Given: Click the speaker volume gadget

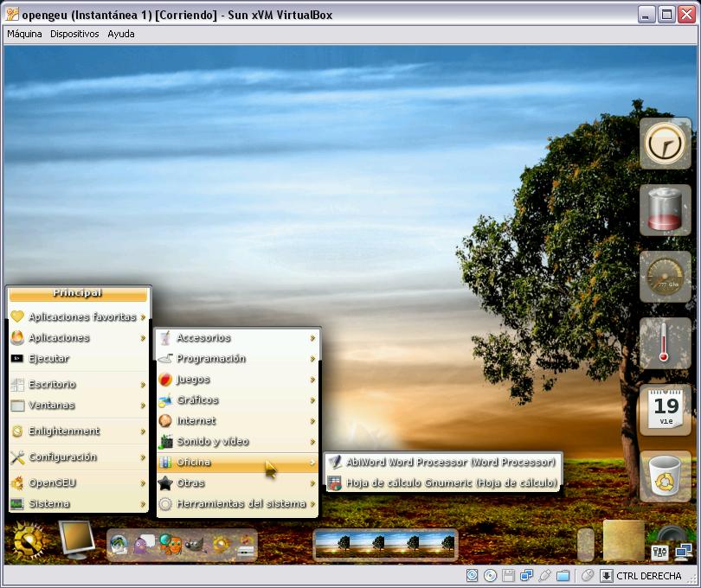Looking at the screenshot, I should (672, 534).
